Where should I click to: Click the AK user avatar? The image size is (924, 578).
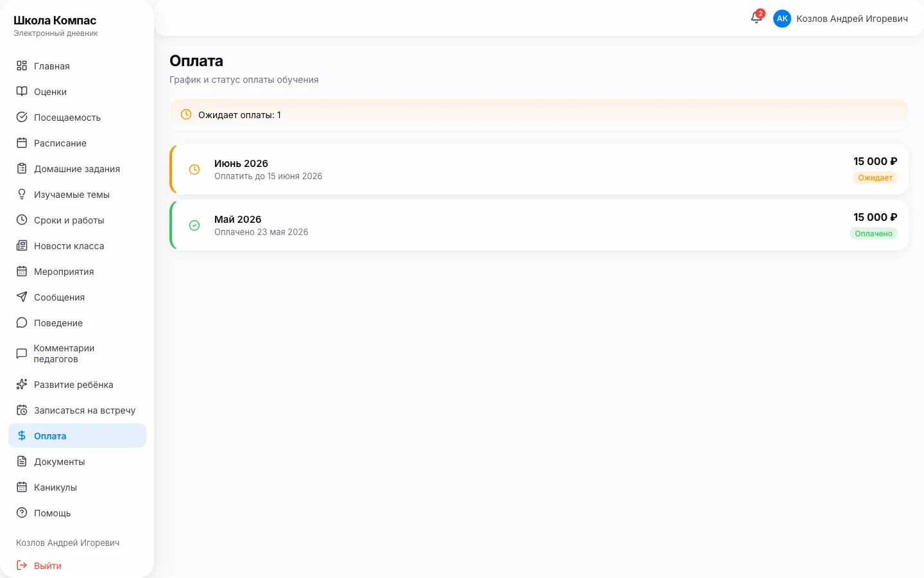tap(782, 19)
